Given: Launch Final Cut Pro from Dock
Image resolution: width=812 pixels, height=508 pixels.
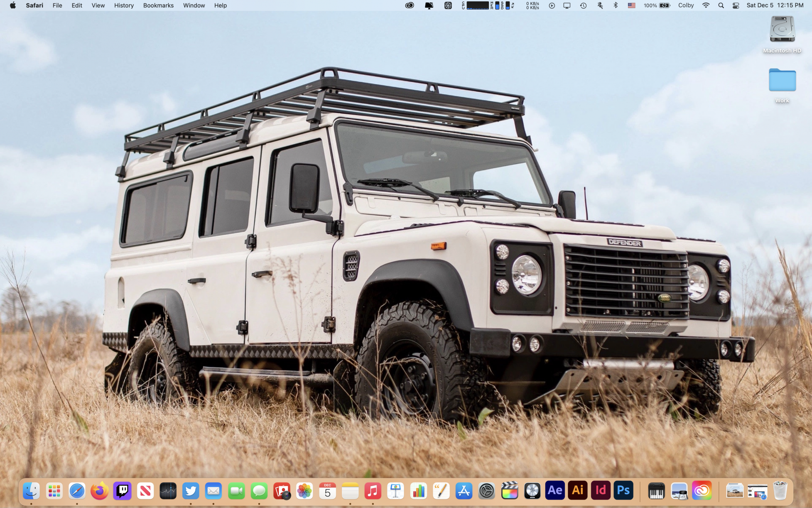Looking at the screenshot, I should coord(510,491).
